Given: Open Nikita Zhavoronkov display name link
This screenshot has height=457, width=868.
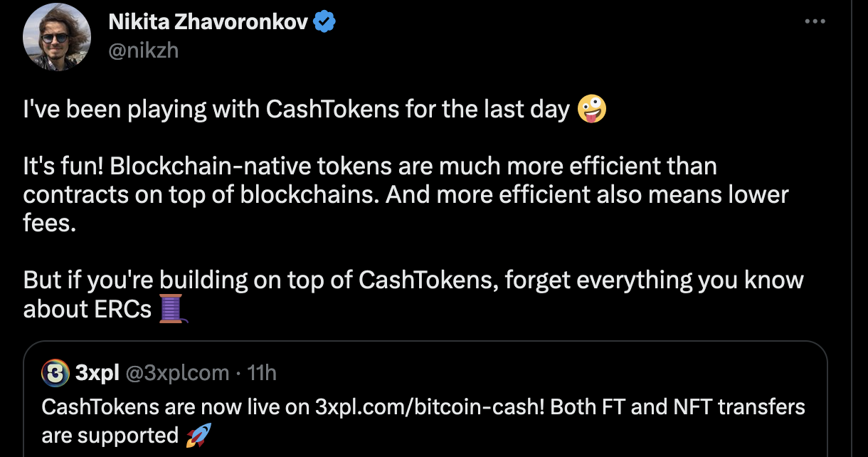Looking at the screenshot, I should click(x=208, y=22).
